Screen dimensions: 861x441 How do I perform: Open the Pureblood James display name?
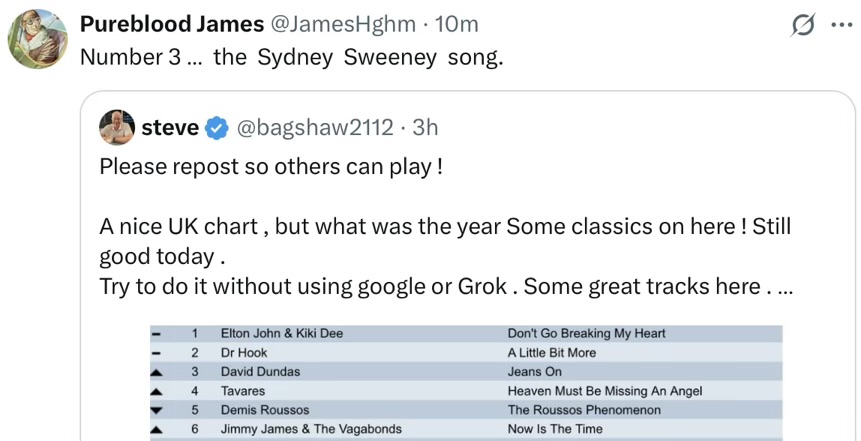pos(172,24)
